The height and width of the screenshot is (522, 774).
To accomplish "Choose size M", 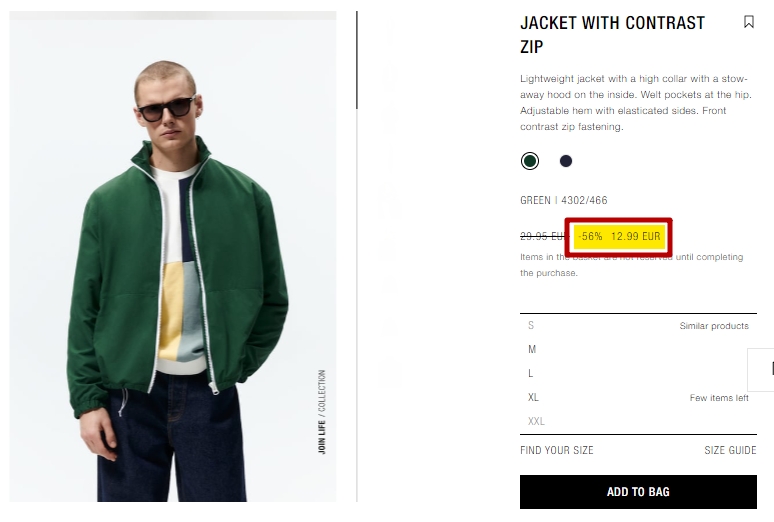I will pyautogui.click(x=532, y=349).
